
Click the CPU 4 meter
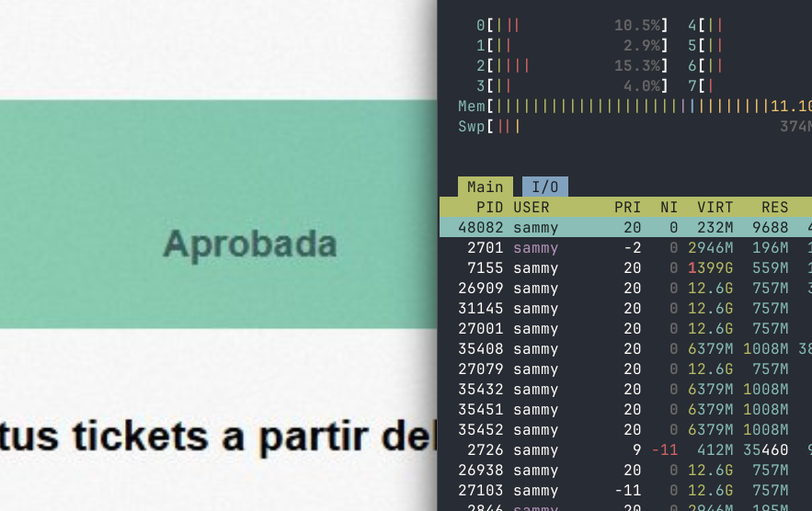coord(749,26)
